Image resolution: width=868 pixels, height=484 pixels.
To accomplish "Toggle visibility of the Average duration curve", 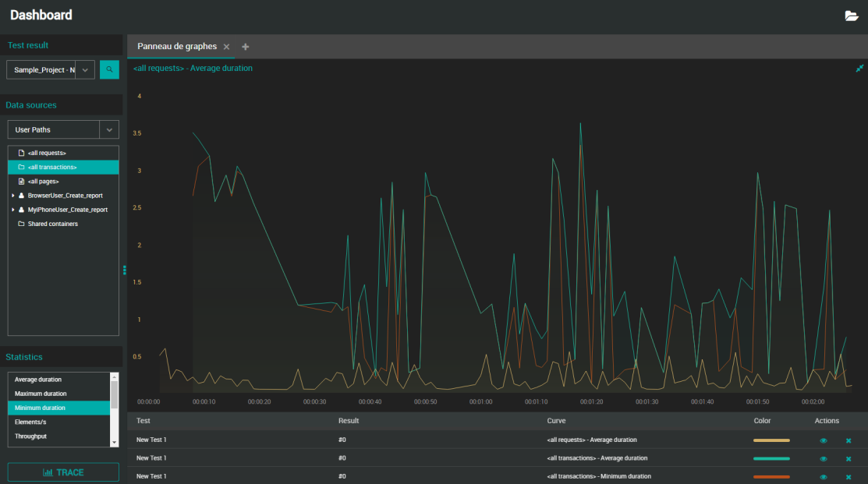I will [x=823, y=440].
